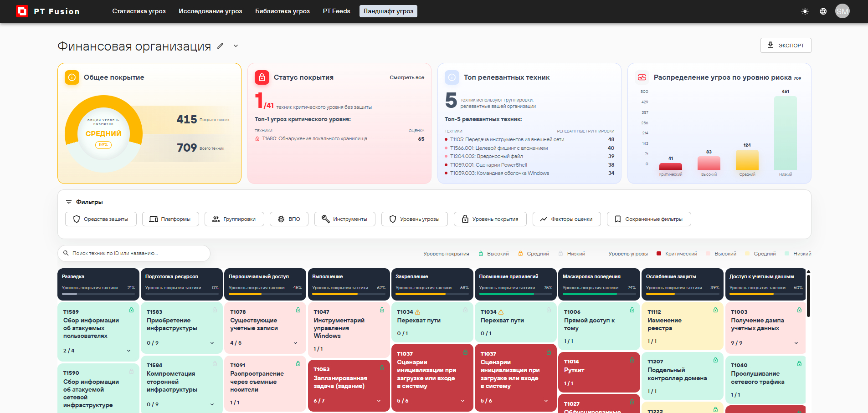This screenshot has height=413, width=868.
Task: Expand the T1053 Запланированная задача card
Action: tap(379, 401)
